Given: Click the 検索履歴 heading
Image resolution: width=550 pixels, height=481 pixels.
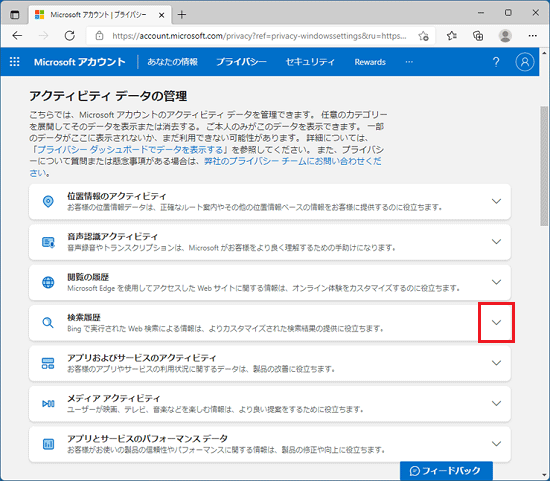Looking at the screenshot, I should pos(83,318).
